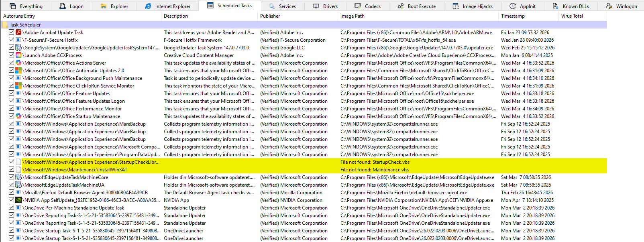Sort by the Description column header
The width and height of the screenshot is (644, 242).
click(209, 16)
